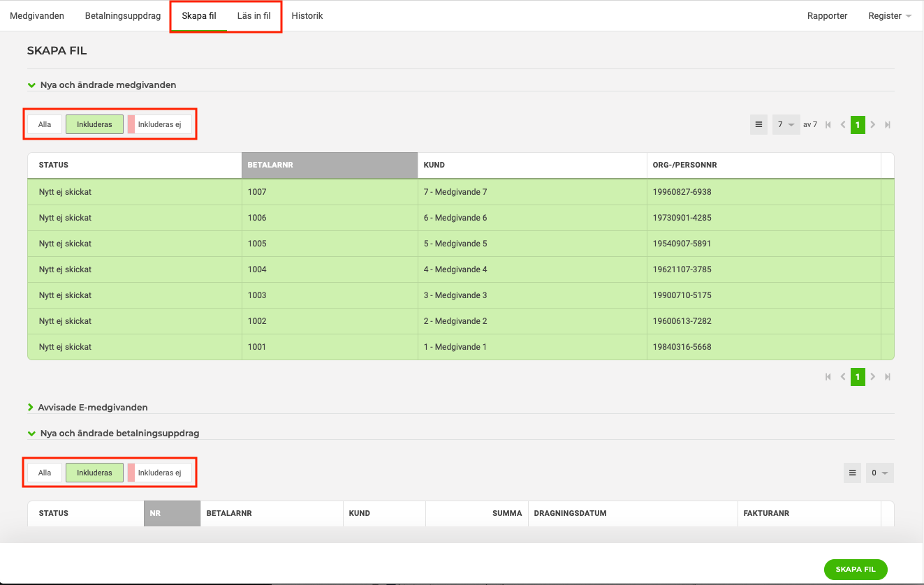
Task: Click personnr 19730901-4285
Action: tap(682, 218)
